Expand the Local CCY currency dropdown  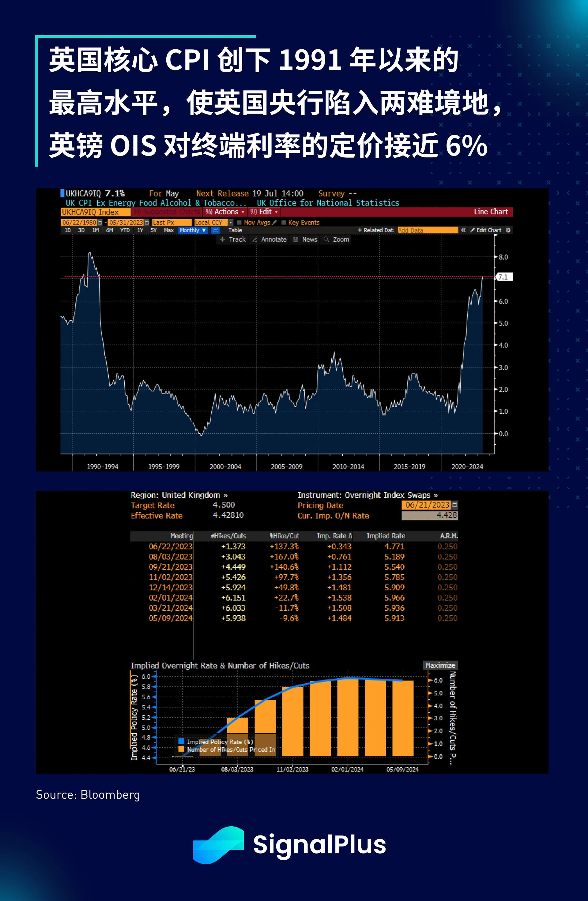(231, 223)
